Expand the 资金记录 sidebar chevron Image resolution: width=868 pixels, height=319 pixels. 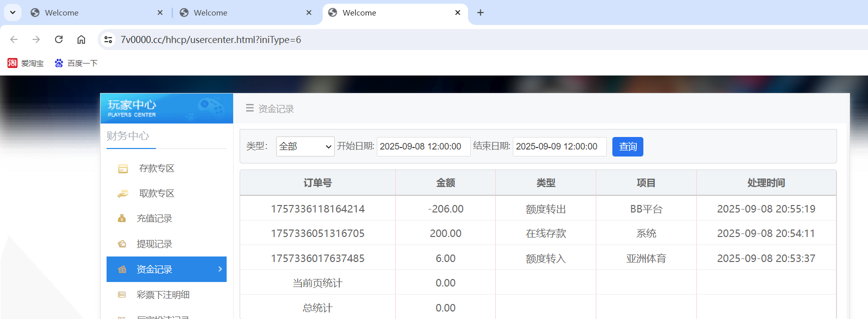(220, 269)
